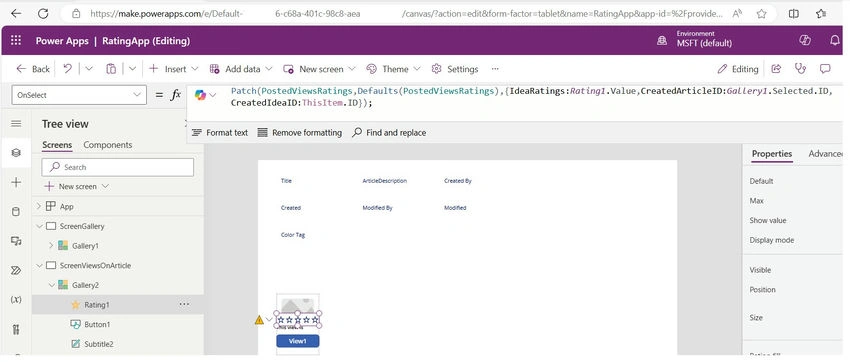850x362 pixels.
Task: Click the paste clipboard icon
Action: click(x=111, y=69)
